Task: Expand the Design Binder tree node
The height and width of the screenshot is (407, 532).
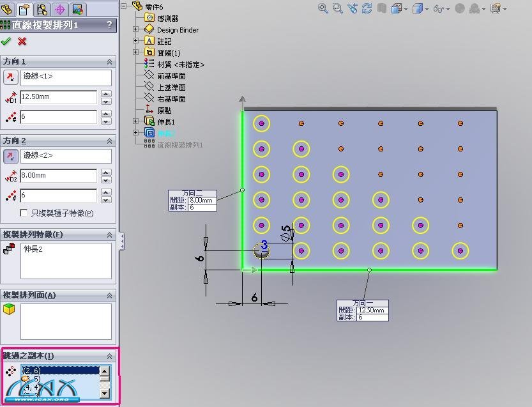Action: pos(135,30)
